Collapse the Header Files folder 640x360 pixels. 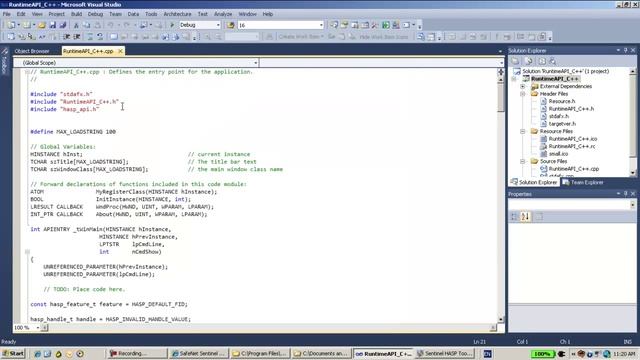pyautogui.click(x=523, y=94)
